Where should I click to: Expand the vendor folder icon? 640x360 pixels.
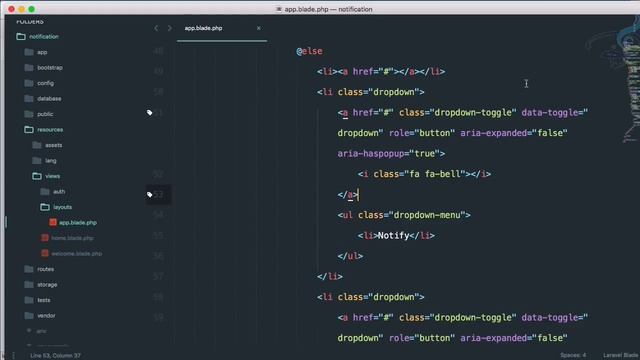tap(29, 316)
